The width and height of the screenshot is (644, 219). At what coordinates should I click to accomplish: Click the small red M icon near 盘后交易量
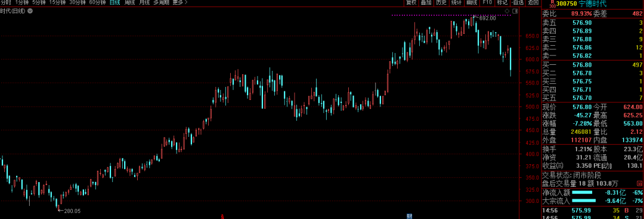[x=639, y=183]
